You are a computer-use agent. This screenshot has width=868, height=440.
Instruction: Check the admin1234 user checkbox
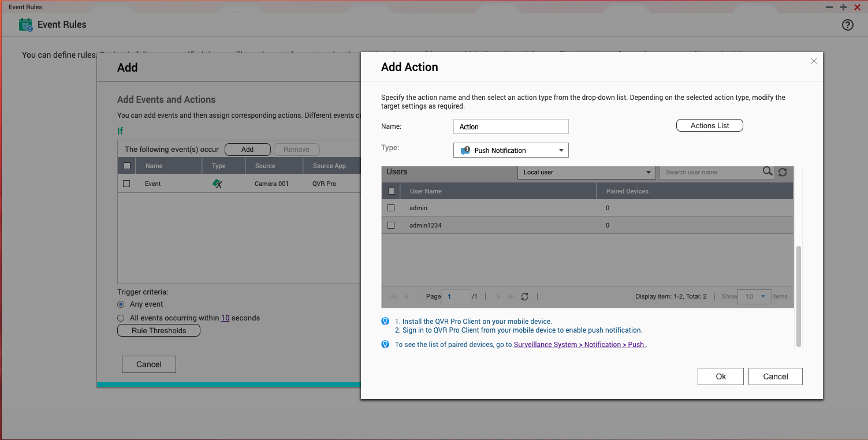click(x=391, y=225)
